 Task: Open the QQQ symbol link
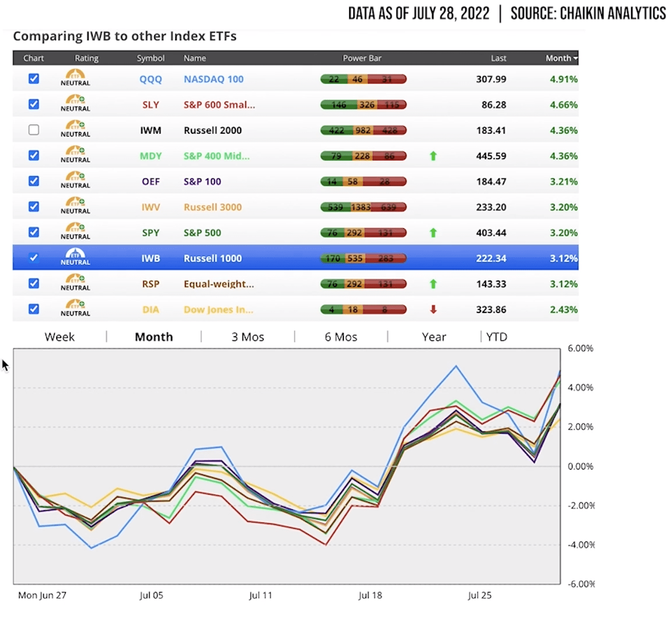151,79
